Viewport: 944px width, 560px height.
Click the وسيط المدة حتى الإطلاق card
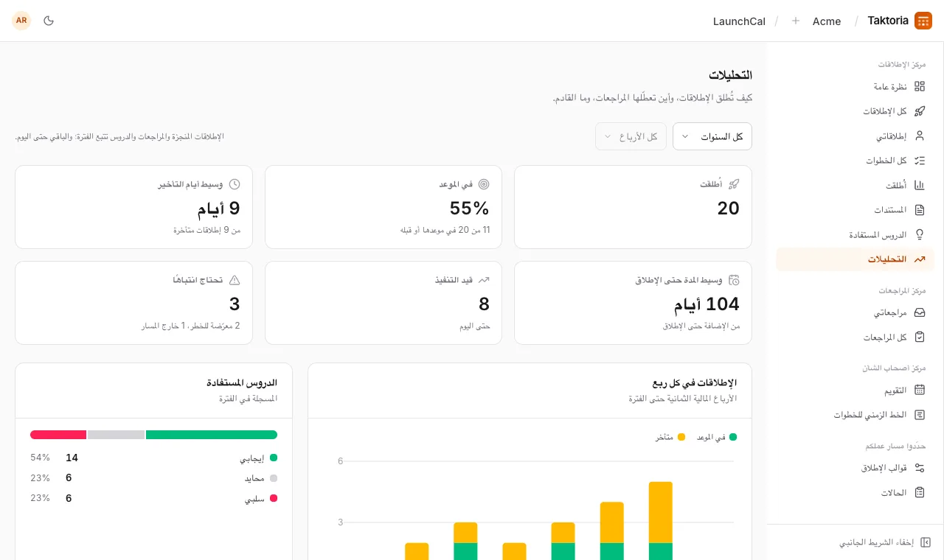tap(633, 303)
